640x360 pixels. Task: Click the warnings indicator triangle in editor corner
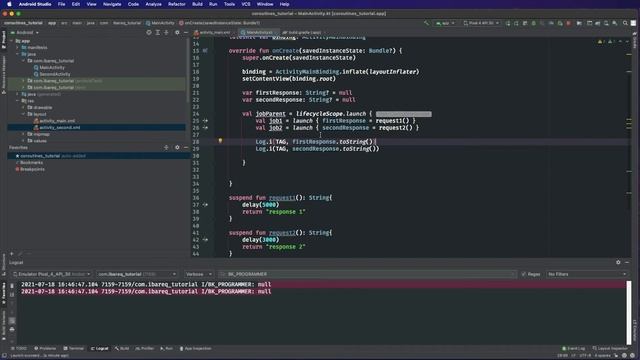click(600, 42)
